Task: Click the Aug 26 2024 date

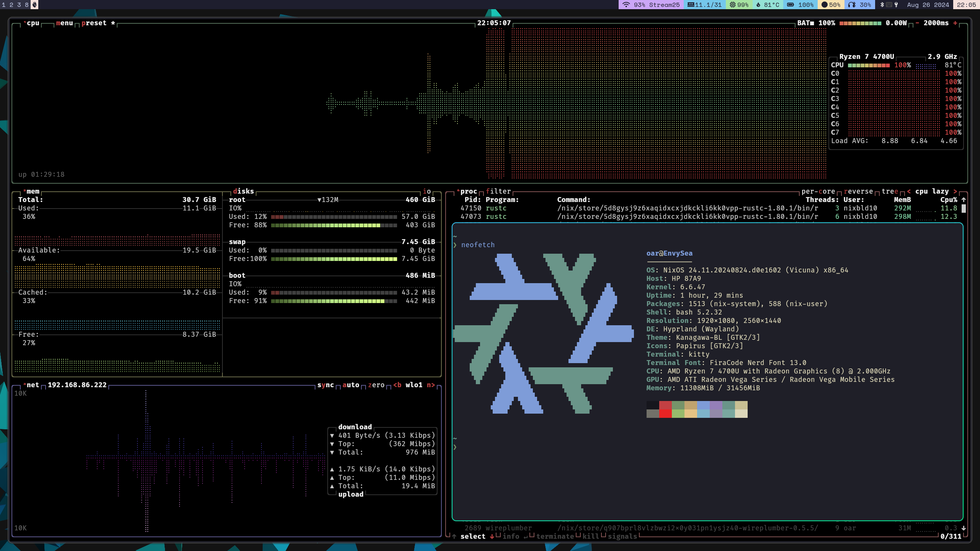Action: coord(928,5)
